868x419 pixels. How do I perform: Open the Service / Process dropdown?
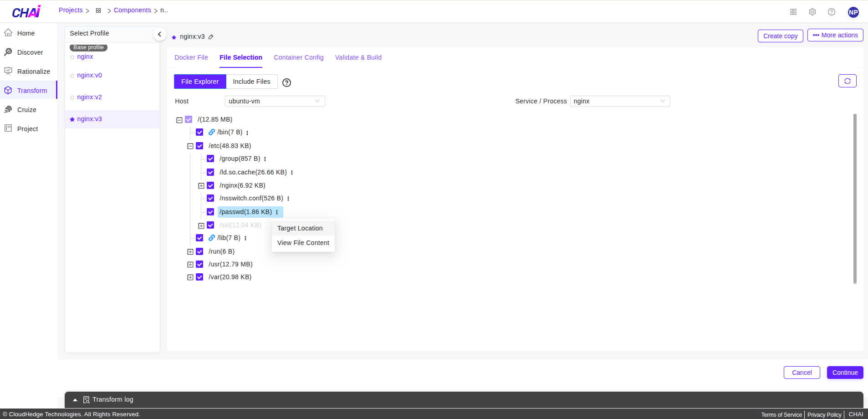[620, 101]
